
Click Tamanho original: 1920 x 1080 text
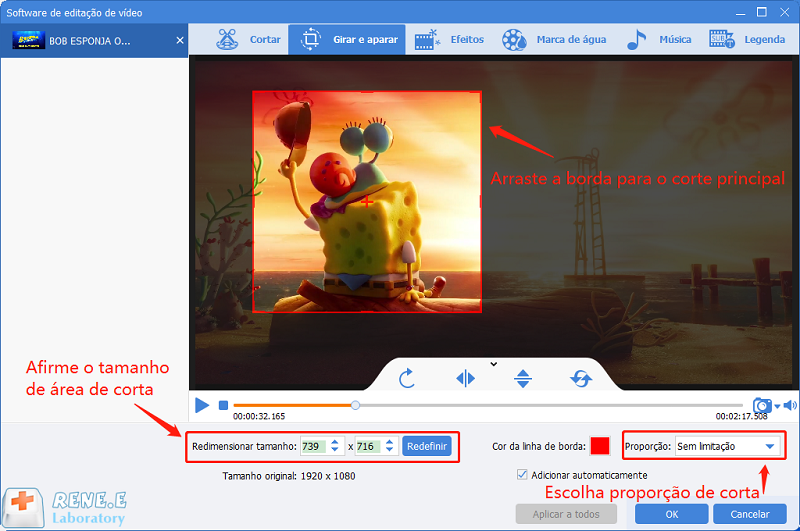289,476
